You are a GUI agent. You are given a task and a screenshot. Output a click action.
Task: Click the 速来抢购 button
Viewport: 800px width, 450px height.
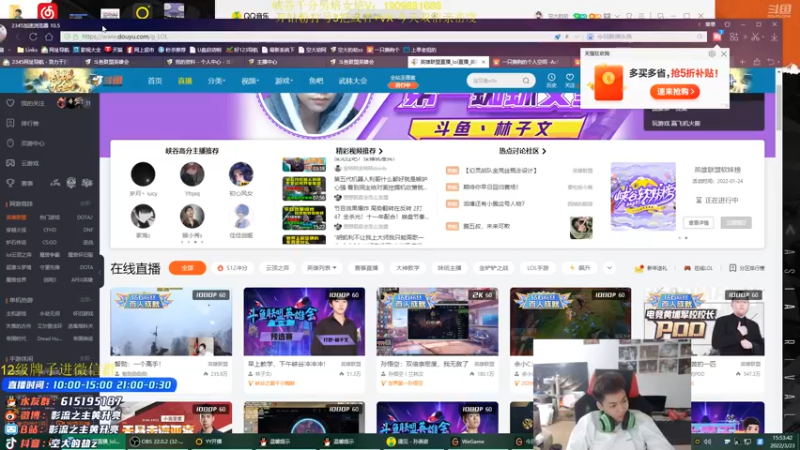674,92
